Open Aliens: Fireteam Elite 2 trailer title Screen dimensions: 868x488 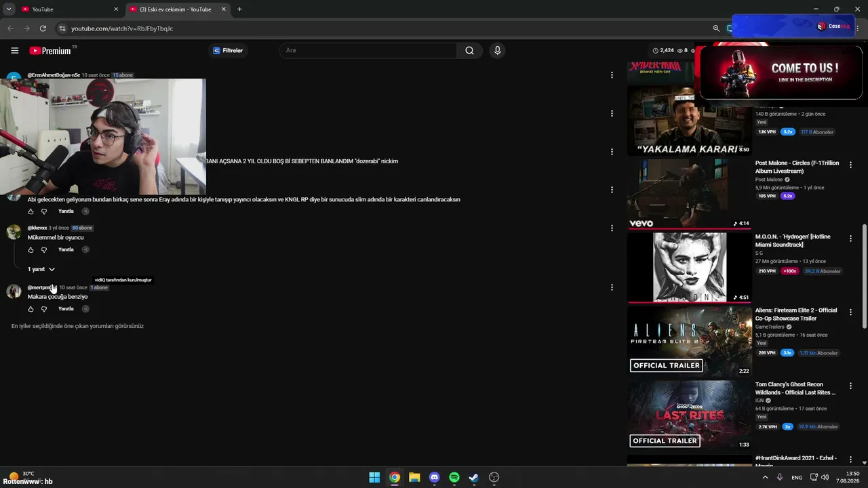pos(796,314)
